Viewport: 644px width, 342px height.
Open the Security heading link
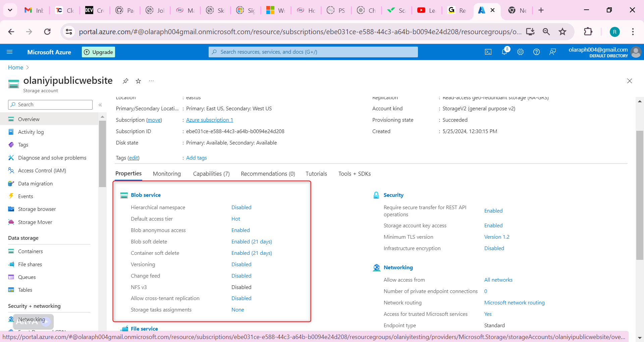point(393,195)
